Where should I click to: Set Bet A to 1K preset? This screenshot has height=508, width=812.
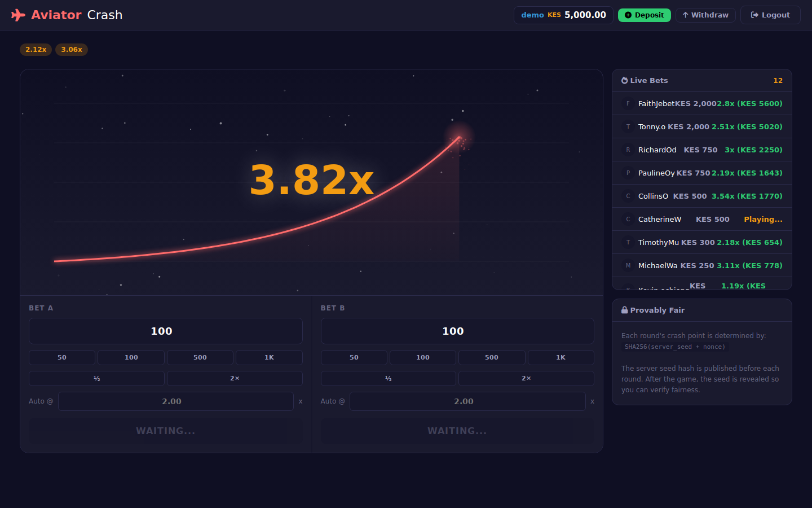pyautogui.click(x=269, y=358)
